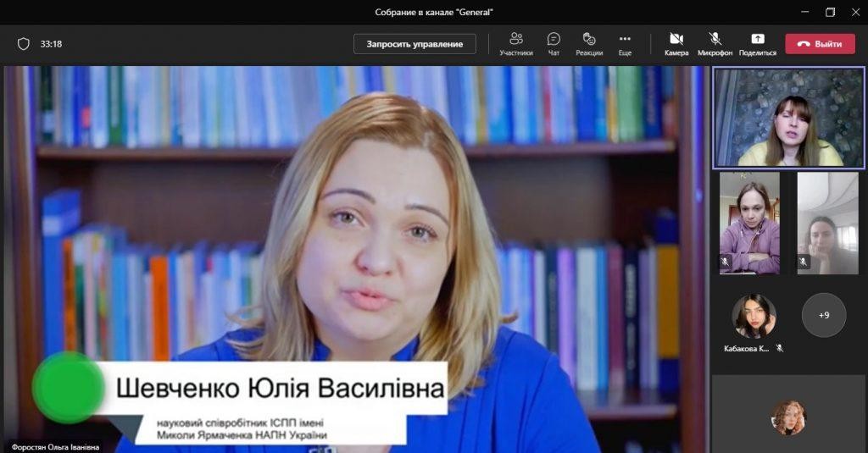The width and height of the screenshot is (868, 453).
Task: Click the muted mic icon on purple hoodie video
Action: 726,261
